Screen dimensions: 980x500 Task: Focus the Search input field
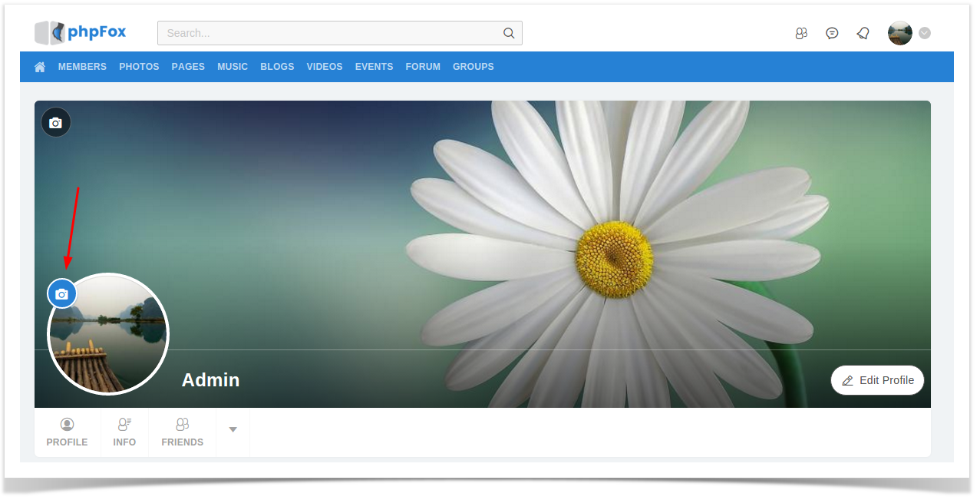tap(340, 33)
